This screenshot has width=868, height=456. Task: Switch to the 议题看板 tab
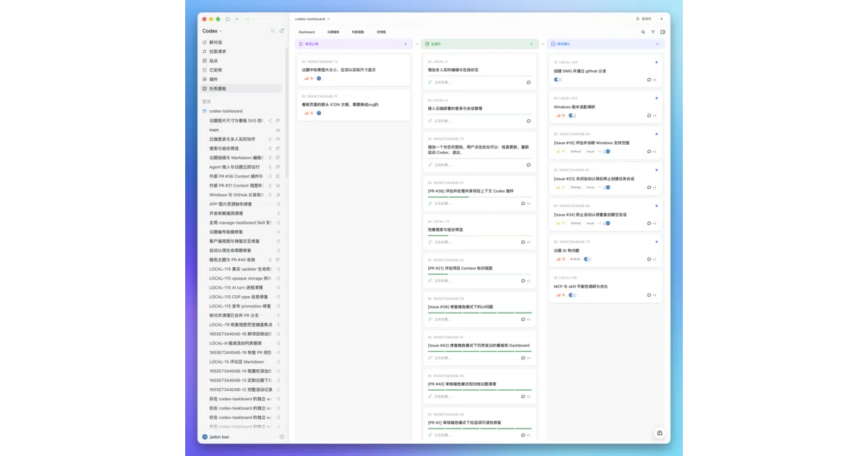(333, 32)
